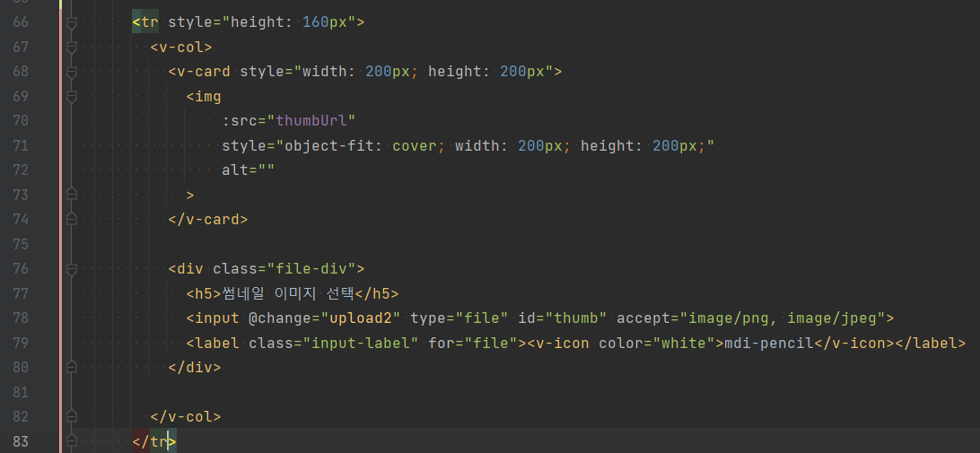Click the @change attribute name
The image size is (980, 453).
coord(280,318)
